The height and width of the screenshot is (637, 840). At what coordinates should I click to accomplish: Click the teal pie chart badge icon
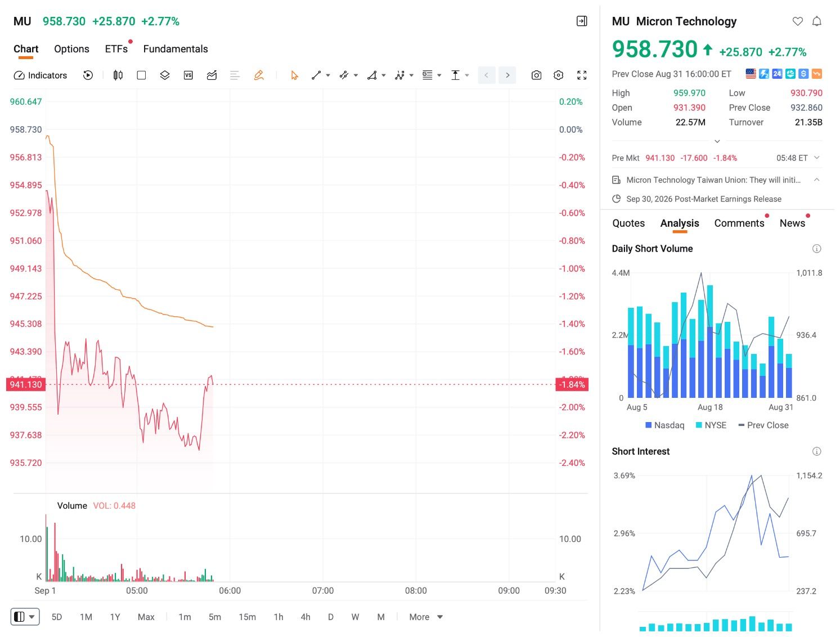[x=790, y=74]
